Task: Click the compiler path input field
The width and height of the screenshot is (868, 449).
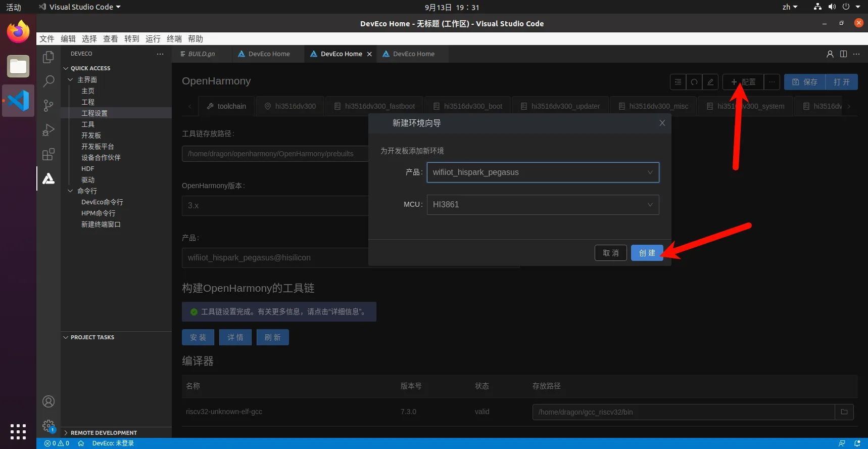Action: click(683, 412)
